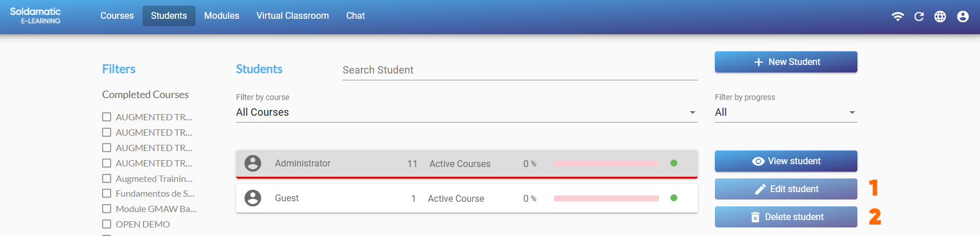Enable the OPEN DEMO filter checkbox
The image size is (980, 236).
tap(107, 224)
